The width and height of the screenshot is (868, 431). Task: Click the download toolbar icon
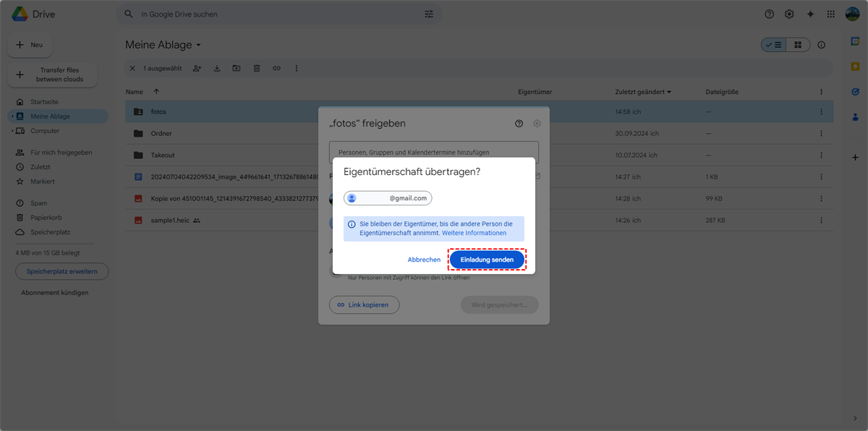click(217, 69)
